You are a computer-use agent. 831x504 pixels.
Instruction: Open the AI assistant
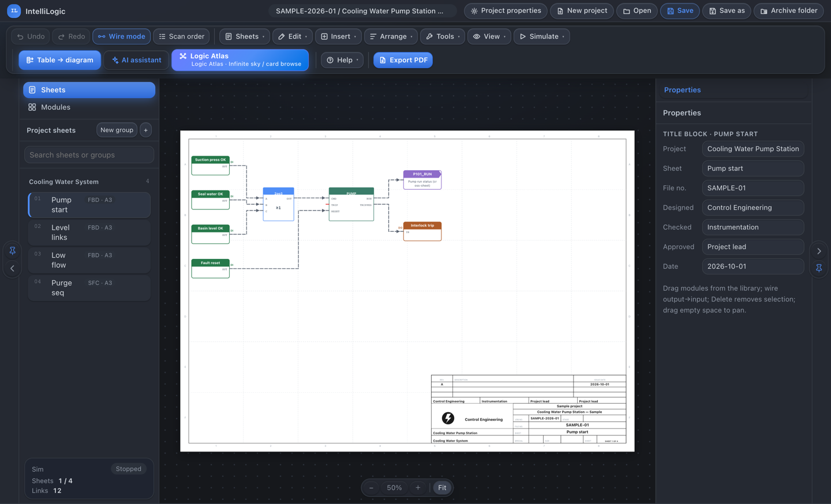(136, 60)
